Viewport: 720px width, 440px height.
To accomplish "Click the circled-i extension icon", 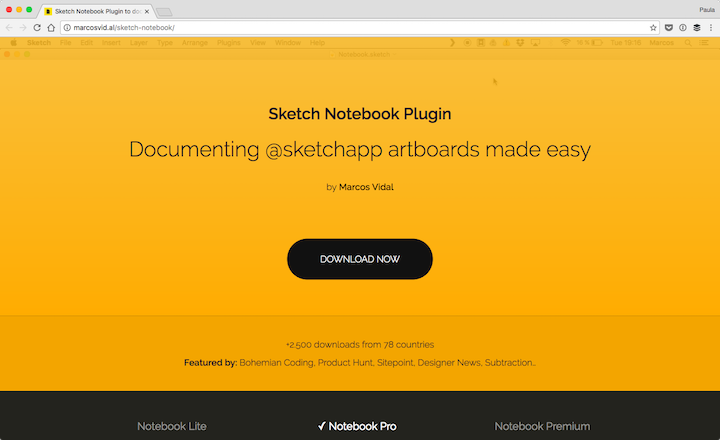I will 683,28.
